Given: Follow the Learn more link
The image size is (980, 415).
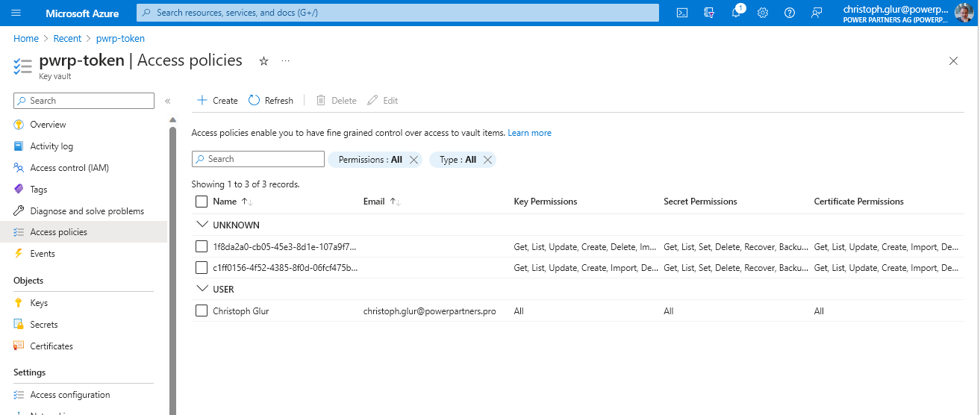Looking at the screenshot, I should pyautogui.click(x=529, y=133).
